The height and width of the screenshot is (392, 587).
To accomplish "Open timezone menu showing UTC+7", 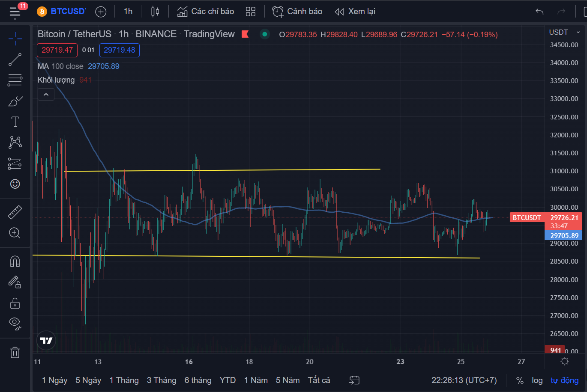I will (x=464, y=380).
